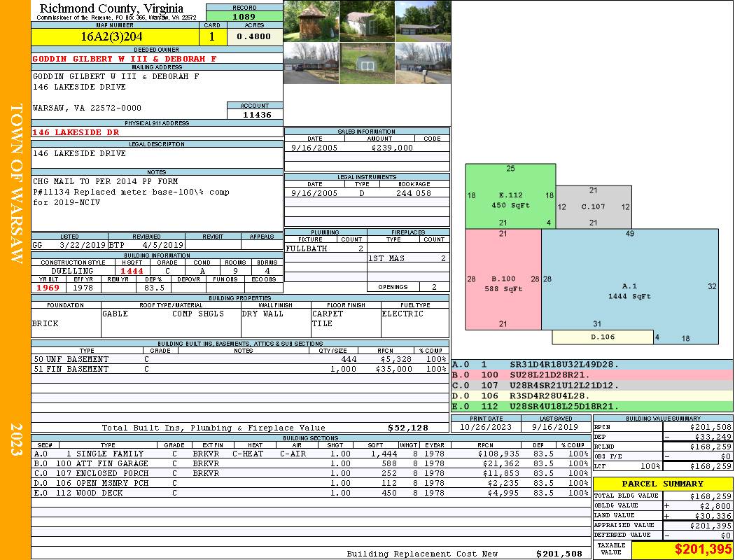Select the yellow D.106 porch sketch block
This screenshot has width=735, height=560.
click(602, 337)
